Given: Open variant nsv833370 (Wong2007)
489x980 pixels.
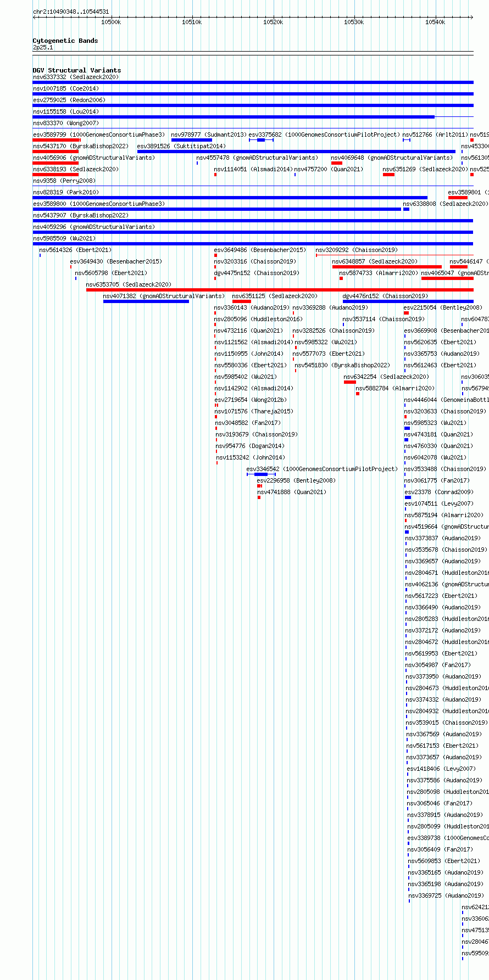Looking at the screenshot, I should click(x=66, y=124).
